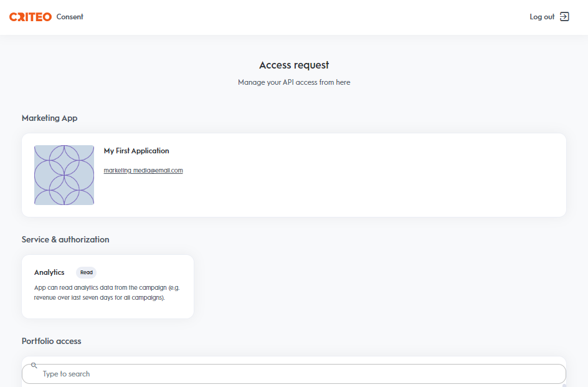
Task: Click the Read permission badge
Action: pos(86,272)
